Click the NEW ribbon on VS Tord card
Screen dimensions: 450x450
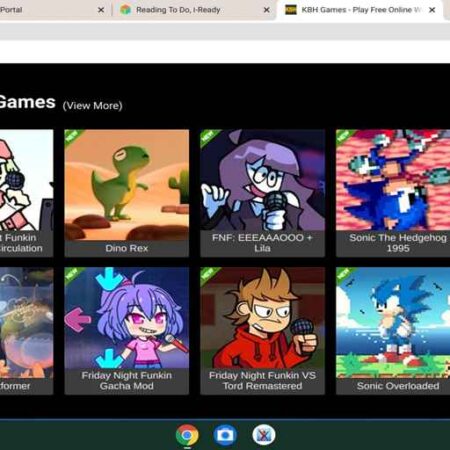(x=208, y=274)
